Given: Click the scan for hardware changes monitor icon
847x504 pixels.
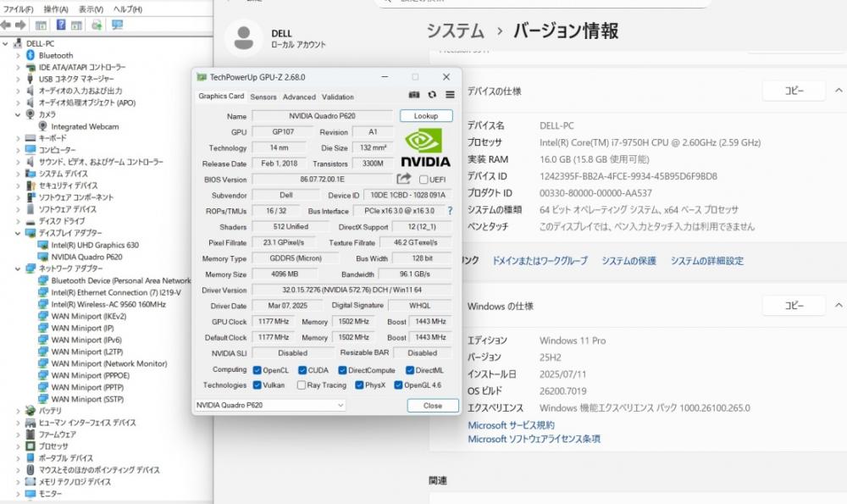Looking at the screenshot, I should coord(117,25).
